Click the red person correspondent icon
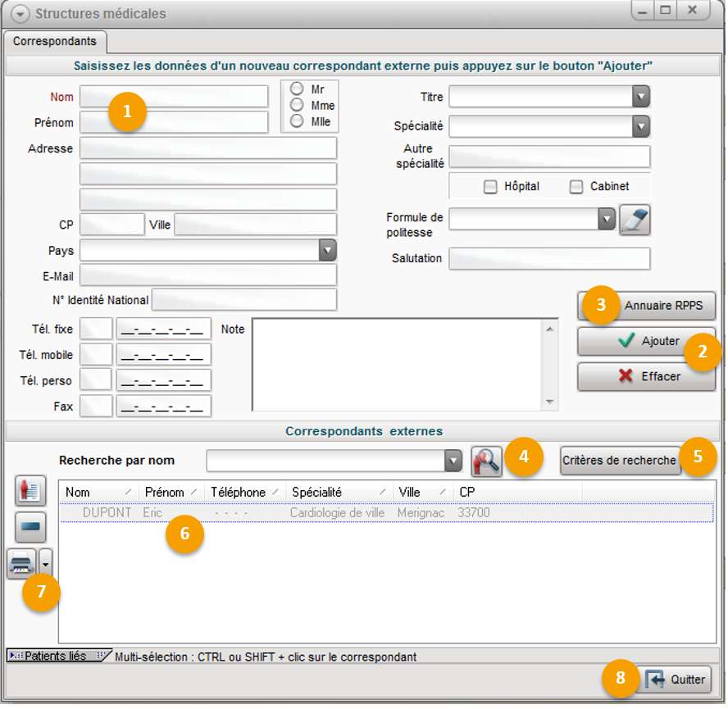 pyautogui.click(x=30, y=490)
